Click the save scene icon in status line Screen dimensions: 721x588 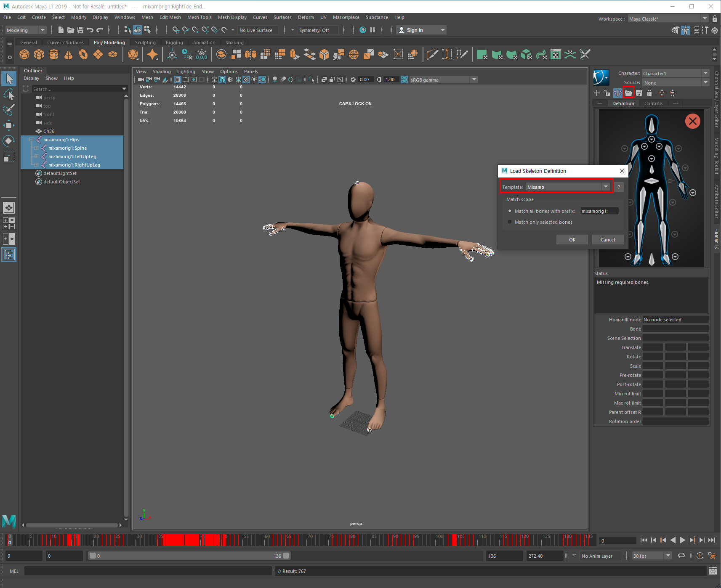tap(80, 30)
